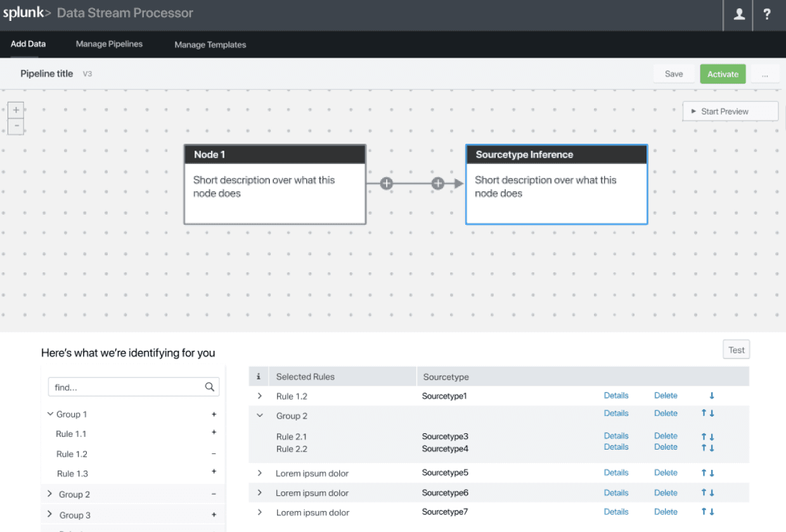The width and height of the screenshot is (786, 532).
Task: Click the connector plus circle nearest Sourcetype Inference
Action: pos(437,184)
